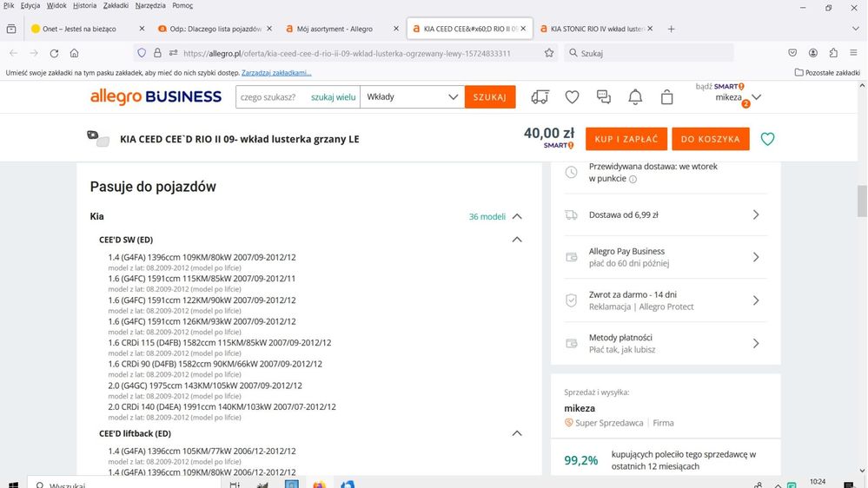The width and height of the screenshot is (868, 488).
Task: Click the browser address bar URL
Action: point(347,53)
